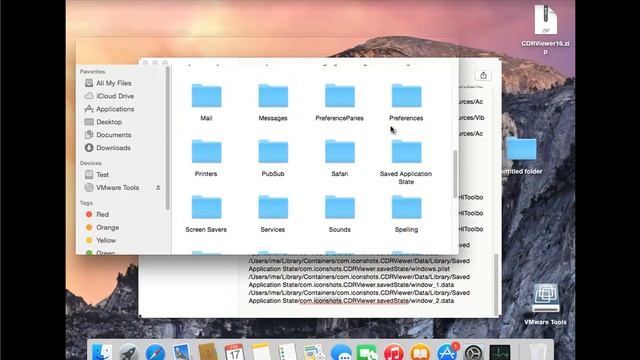Open Finder from the Dock

(102, 352)
